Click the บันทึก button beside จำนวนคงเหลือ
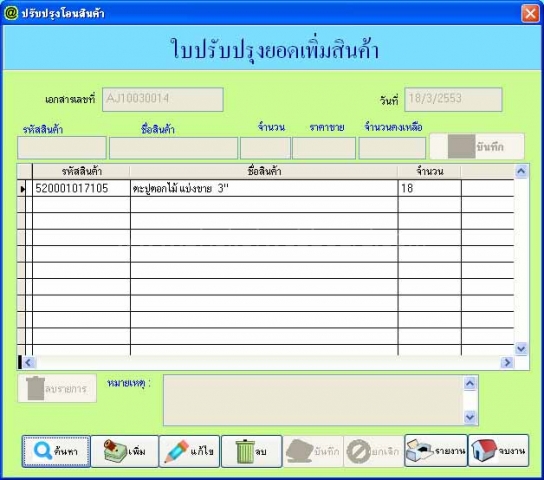The height and width of the screenshot is (480, 544). coord(477,146)
